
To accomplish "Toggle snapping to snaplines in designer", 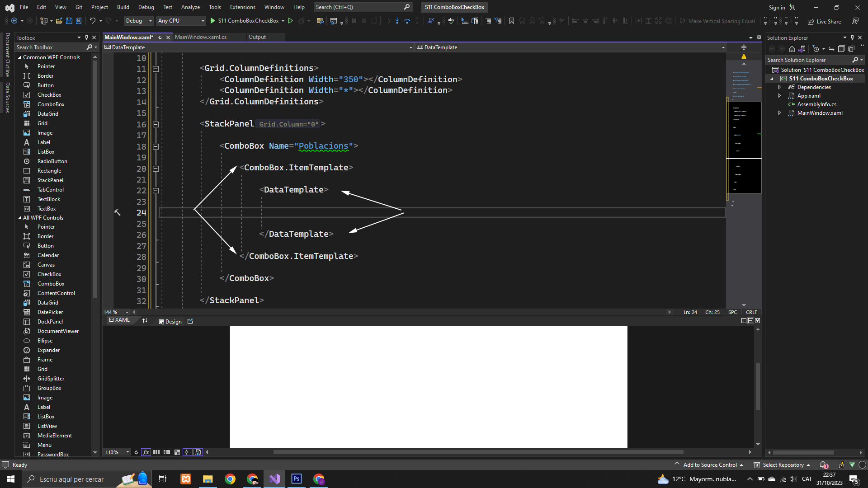I will click(x=187, y=452).
